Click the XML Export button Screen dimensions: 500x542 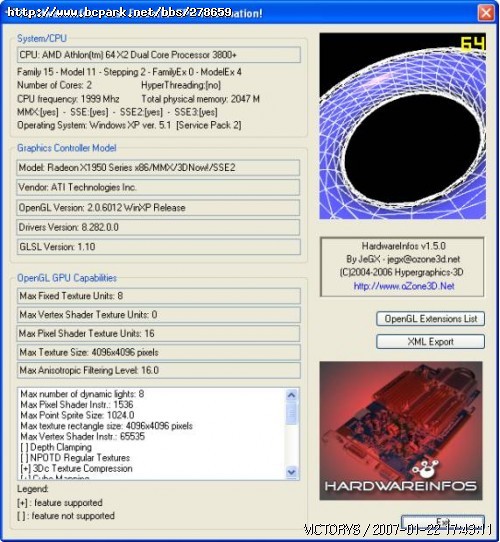click(430, 342)
